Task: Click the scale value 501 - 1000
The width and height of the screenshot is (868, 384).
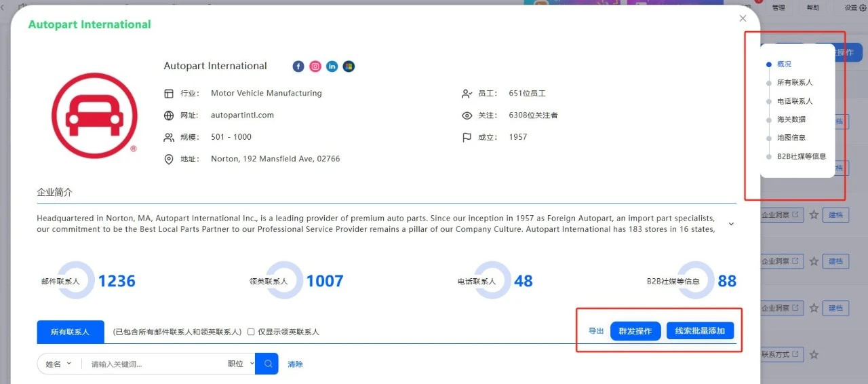Action: pos(231,137)
